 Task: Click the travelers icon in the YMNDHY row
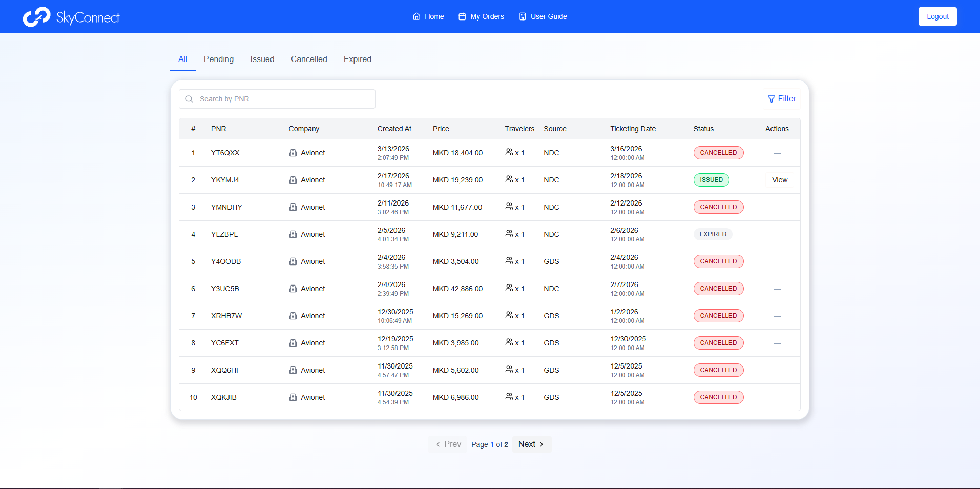(x=509, y=206)
